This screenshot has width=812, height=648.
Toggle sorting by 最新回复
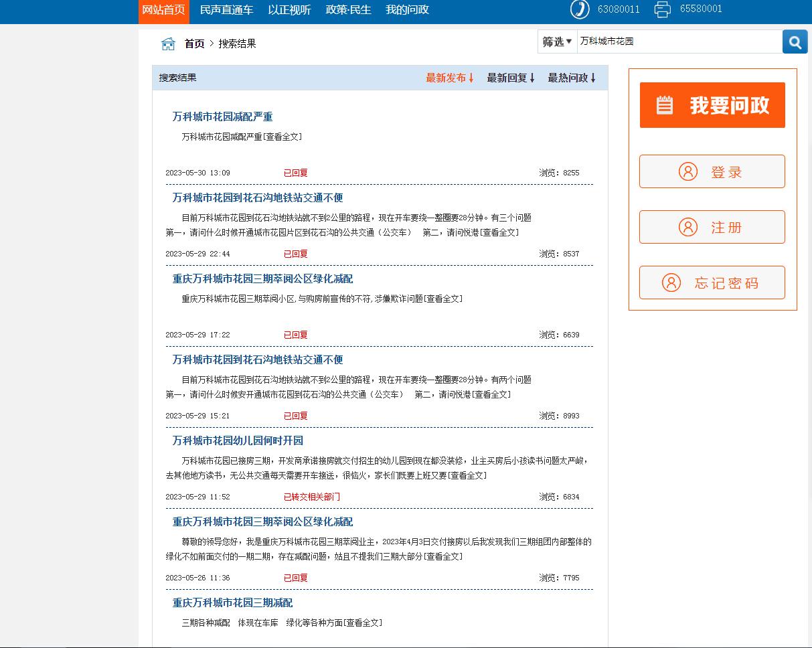(511, 78)
